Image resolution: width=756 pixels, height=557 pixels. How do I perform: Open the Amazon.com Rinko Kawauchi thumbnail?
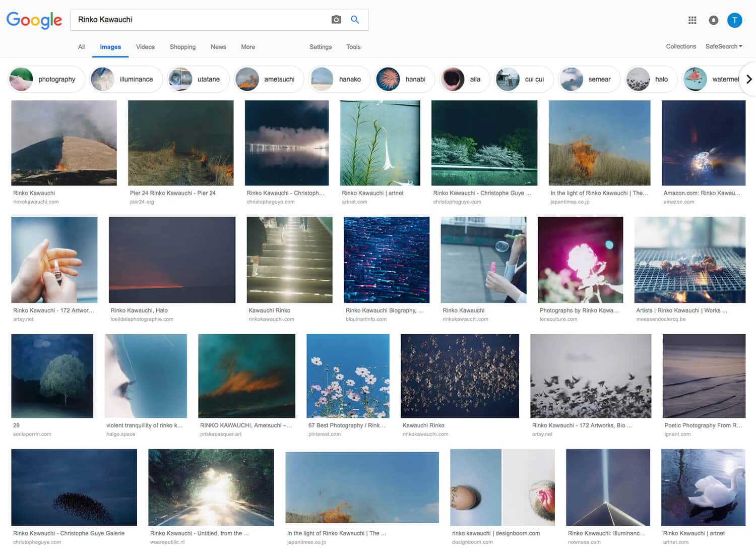(x=704, y=143)
